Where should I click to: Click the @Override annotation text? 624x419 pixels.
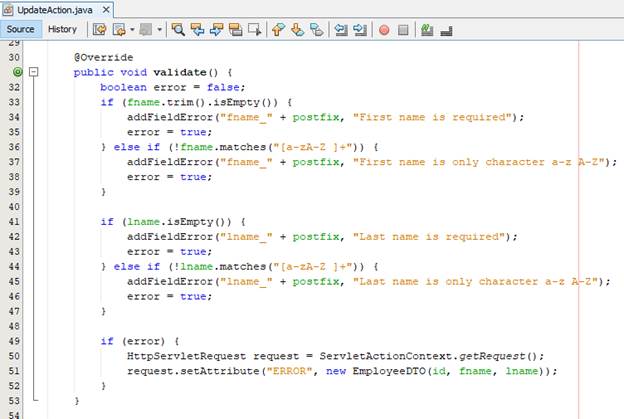103,57
